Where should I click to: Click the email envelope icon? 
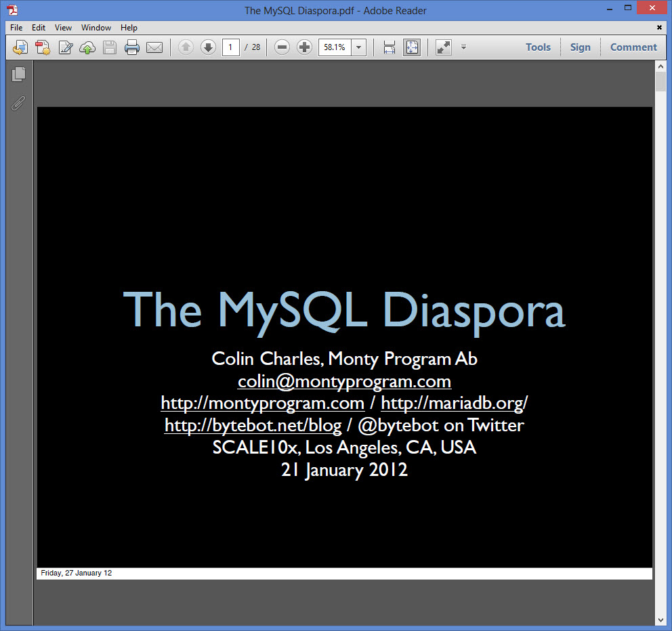click(154, 47)
